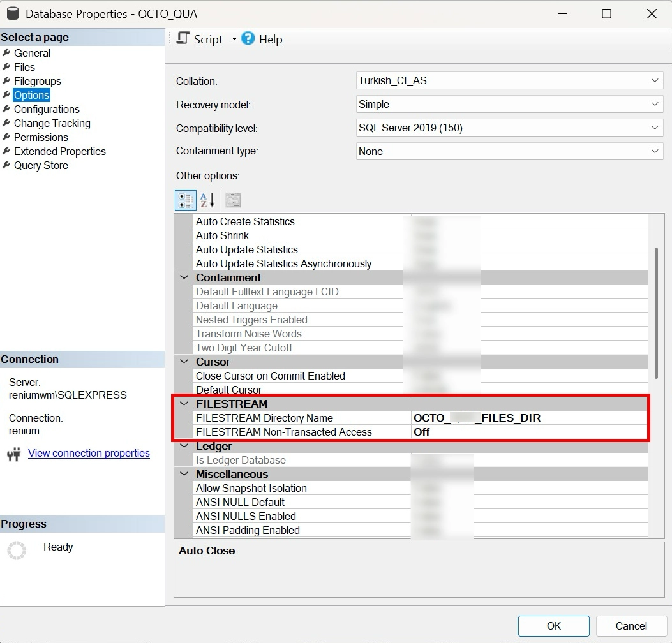This screenshot has width=672, height=643.
Task: Collapse the Cursor section
Action: coord(184,362)
